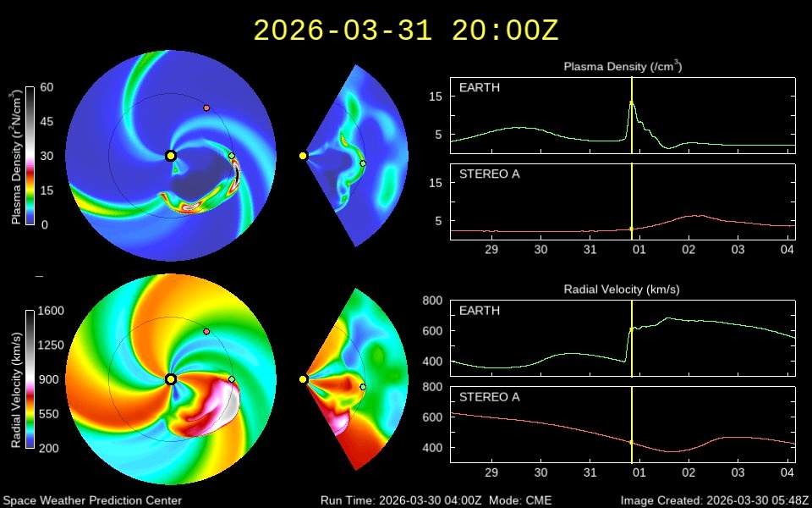Click the yellow time line in the EARTH velocity chart

[632, 339]
